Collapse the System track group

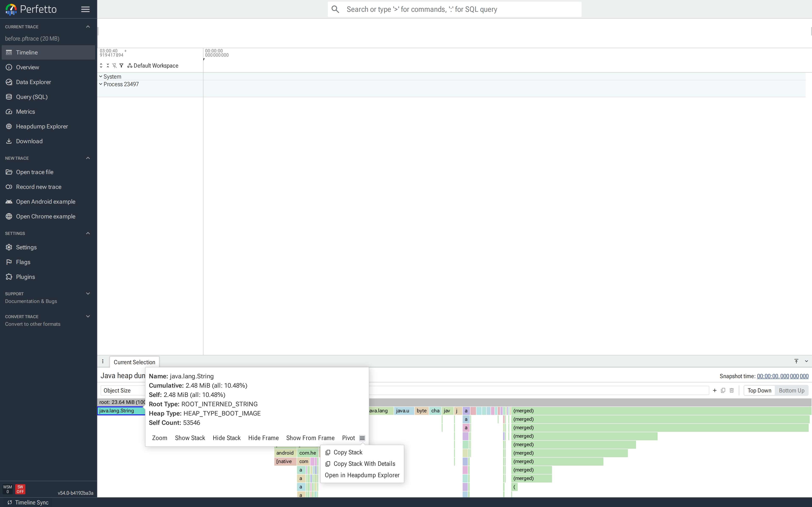tap(101, 76)
